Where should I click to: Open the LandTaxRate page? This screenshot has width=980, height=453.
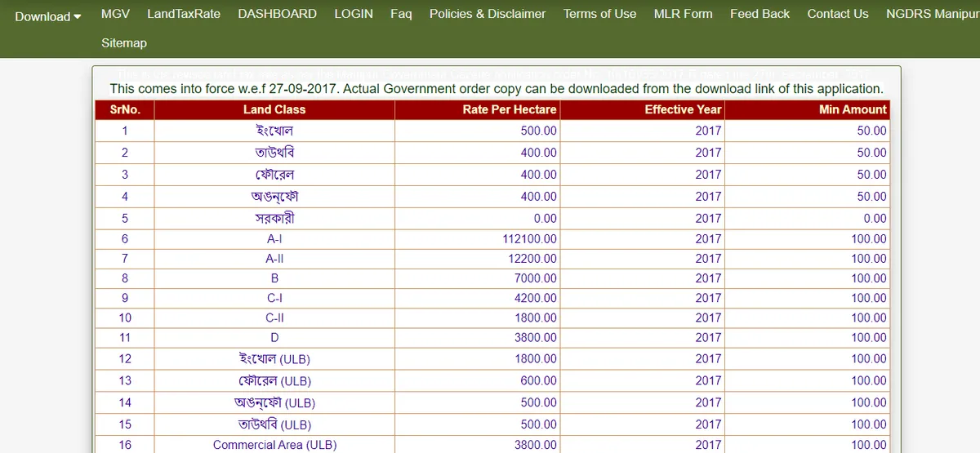pos(184,14)
